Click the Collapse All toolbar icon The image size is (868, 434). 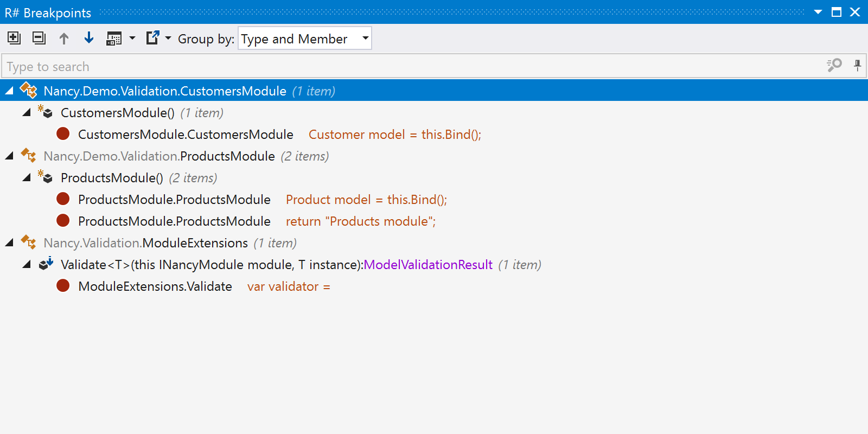(x=39, y=38)
